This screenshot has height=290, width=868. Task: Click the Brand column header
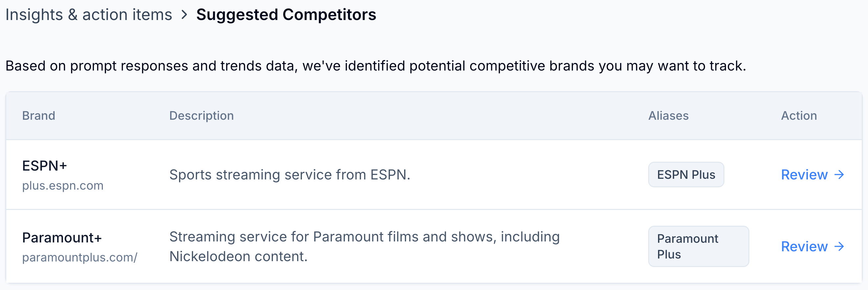[39, 116]
